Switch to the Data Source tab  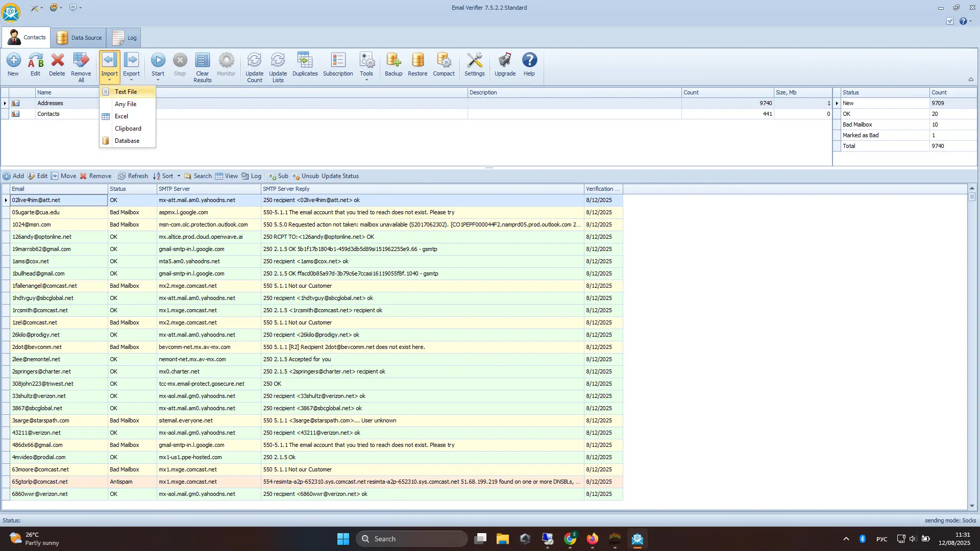pos(79,38)
